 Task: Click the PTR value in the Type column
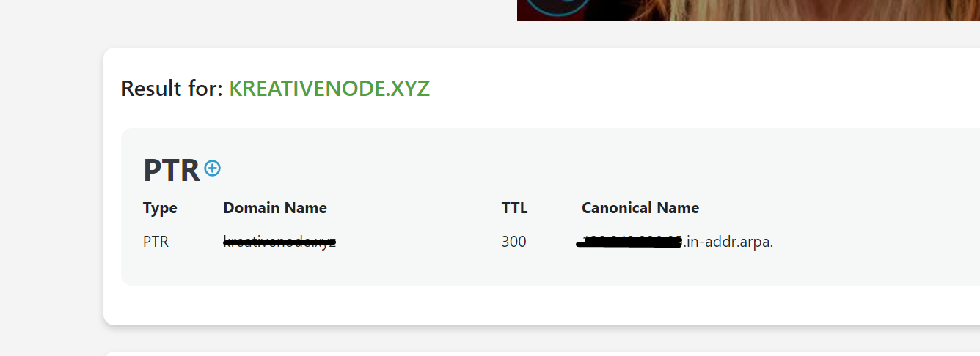156,242
